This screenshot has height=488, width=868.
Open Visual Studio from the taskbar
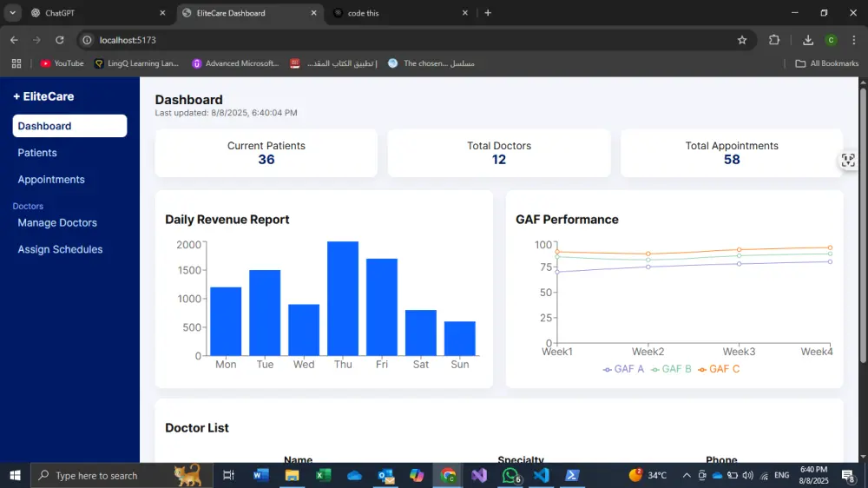(x=479, y=475)
